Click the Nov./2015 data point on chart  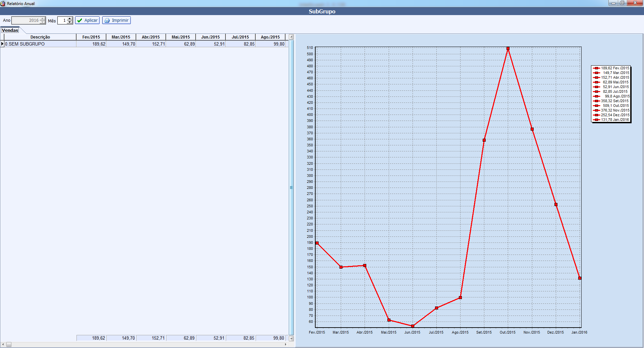click(x=532, y=129)
